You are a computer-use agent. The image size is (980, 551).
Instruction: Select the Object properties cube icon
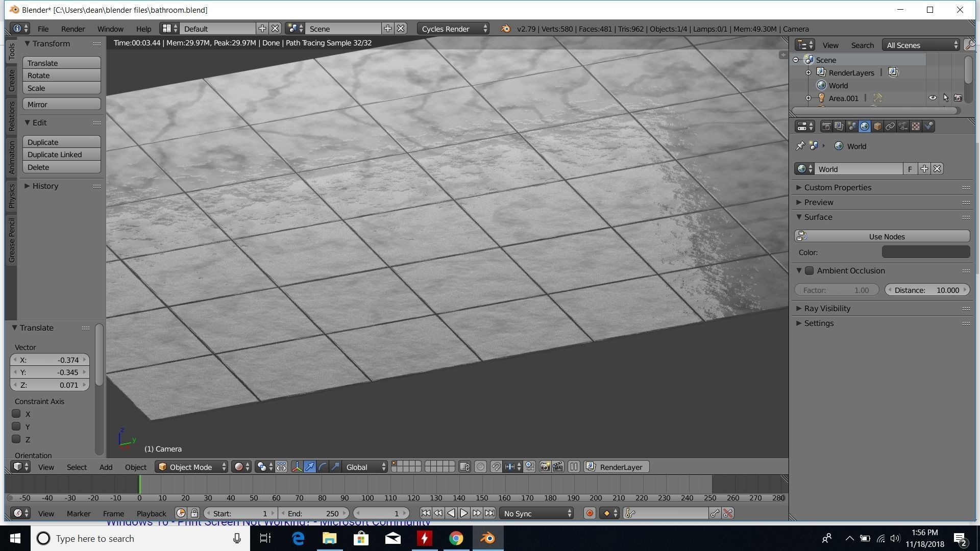877,127
